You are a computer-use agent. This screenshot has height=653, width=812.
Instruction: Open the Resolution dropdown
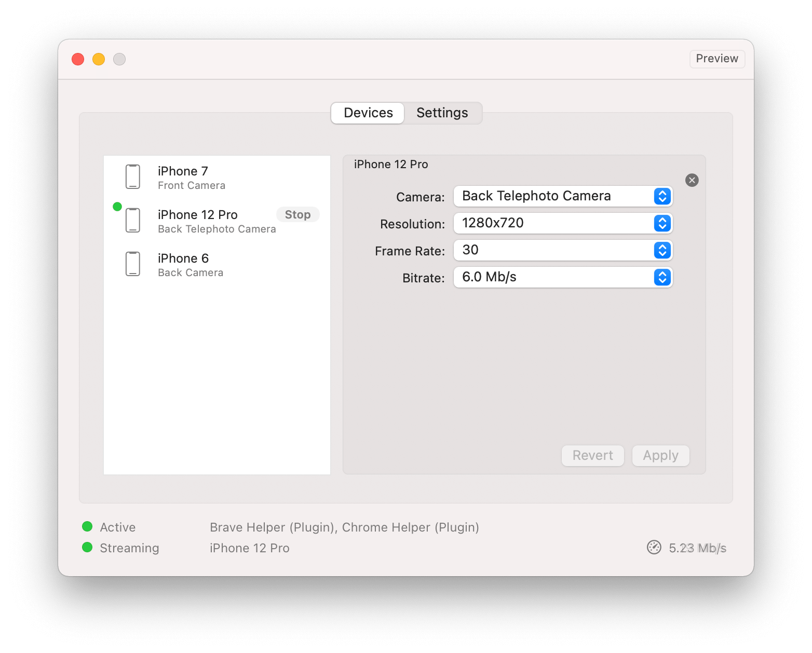tap(563, 223)
